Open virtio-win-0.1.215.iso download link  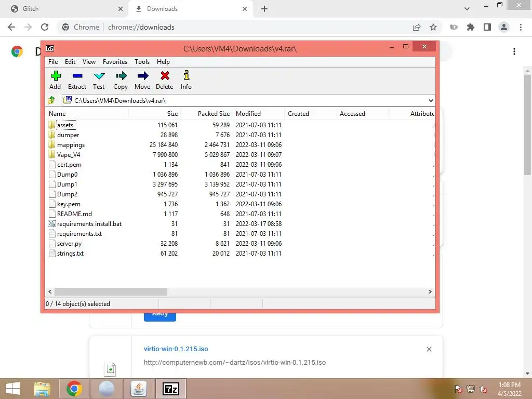176,349
